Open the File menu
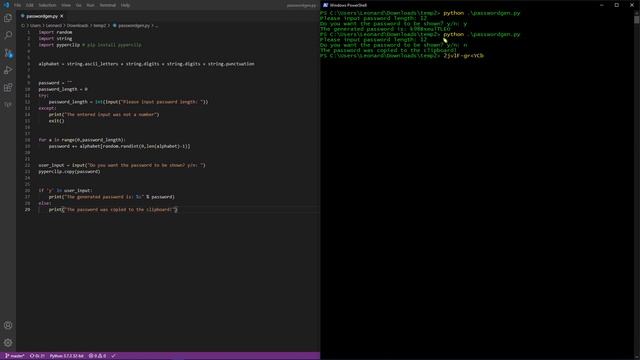 point(17,5)
